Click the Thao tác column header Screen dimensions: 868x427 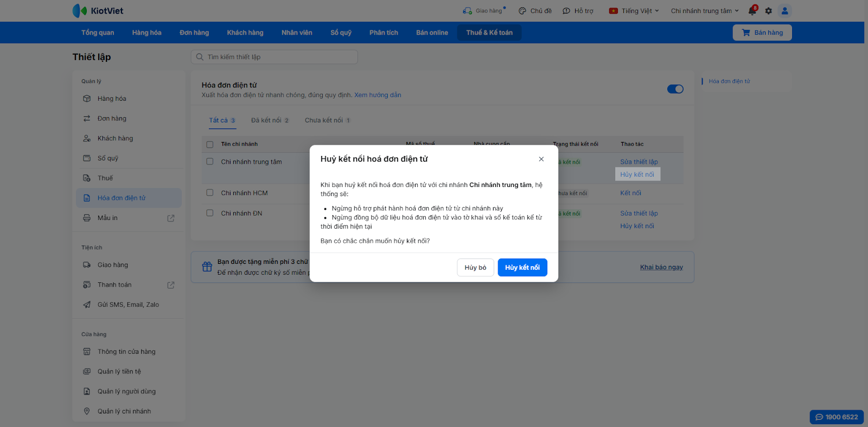point(632,144)
